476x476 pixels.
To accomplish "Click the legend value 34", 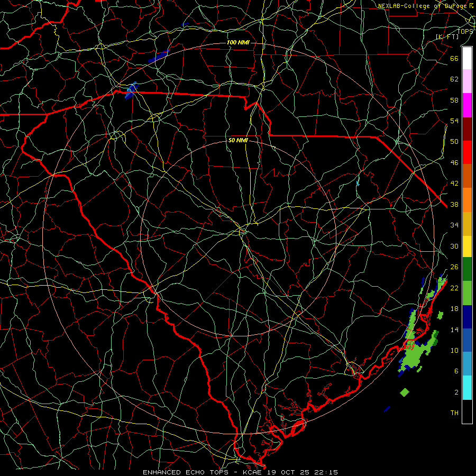I will coord(454,225).
